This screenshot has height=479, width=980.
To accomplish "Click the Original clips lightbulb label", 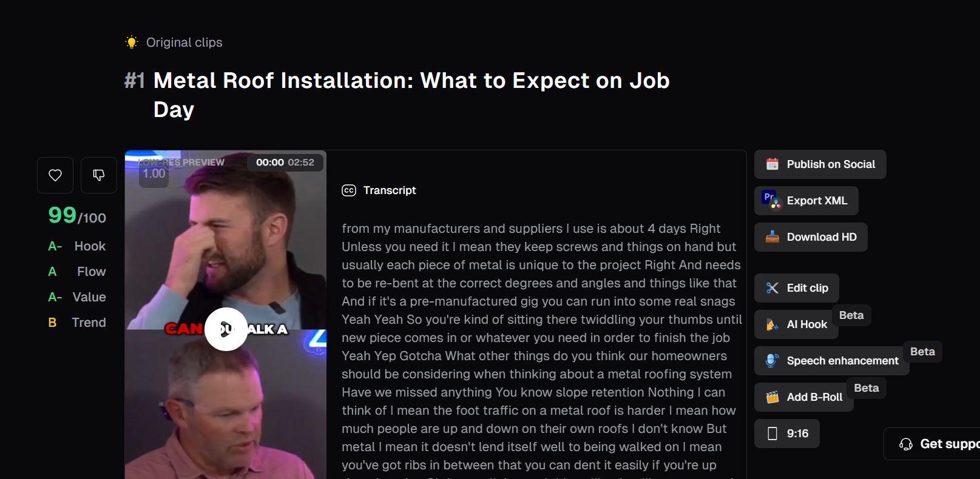I will click(174, 42).
